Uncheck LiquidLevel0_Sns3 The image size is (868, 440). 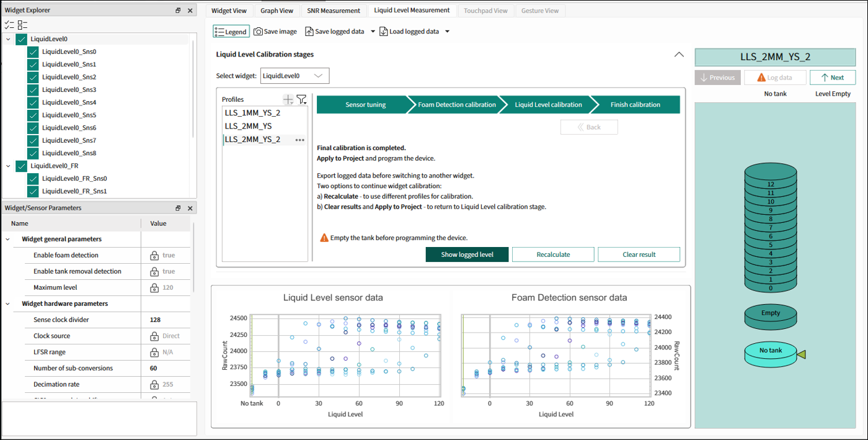[33, 89]
